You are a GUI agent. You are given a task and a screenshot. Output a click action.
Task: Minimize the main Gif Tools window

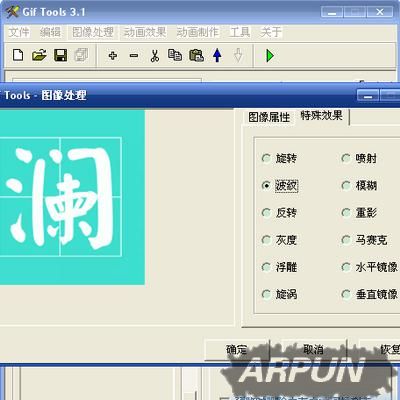click(x=332, y=12)
